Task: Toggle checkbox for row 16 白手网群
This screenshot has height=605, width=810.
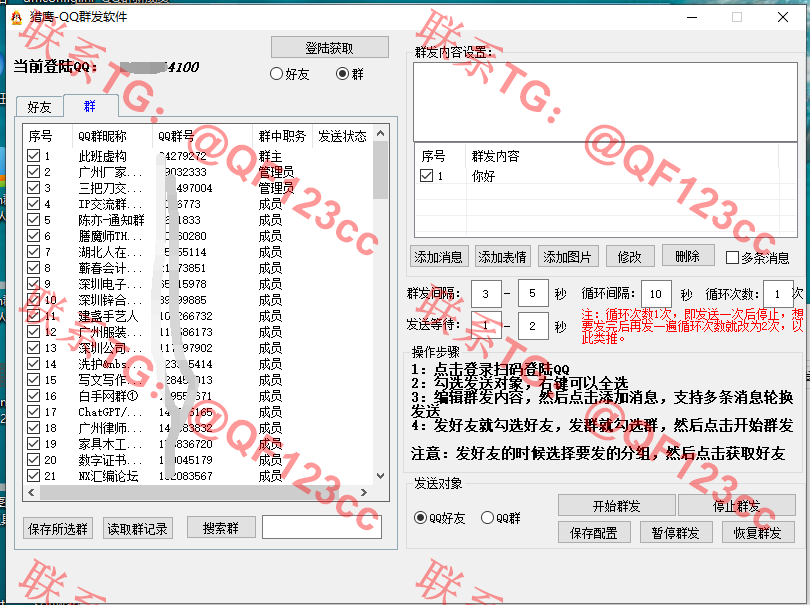Action: (x=34, y=396)
